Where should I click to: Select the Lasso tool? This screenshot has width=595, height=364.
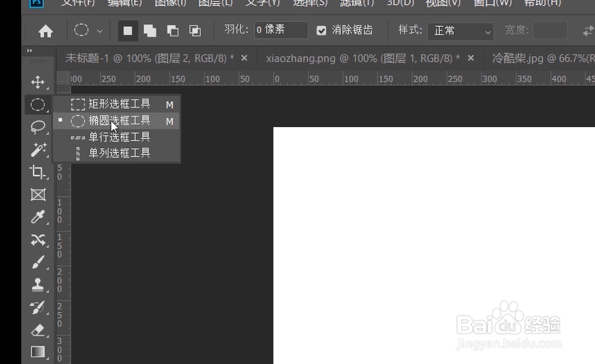[x=38, y=127]
